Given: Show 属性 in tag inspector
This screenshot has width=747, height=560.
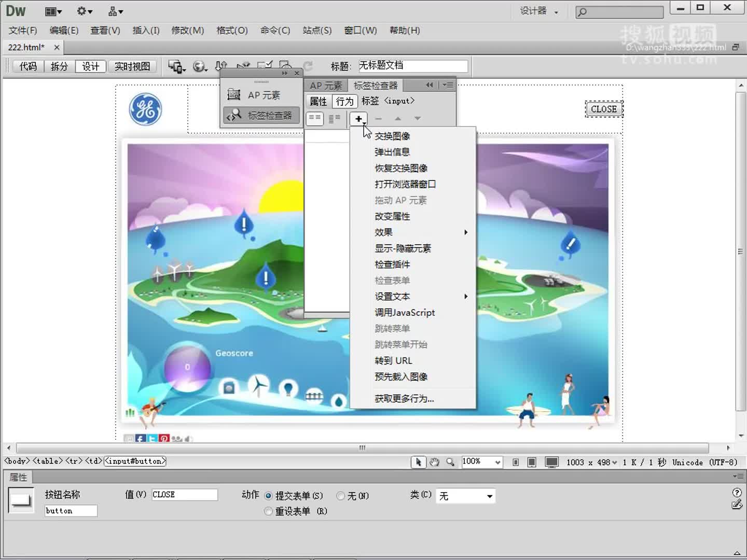Looking at the screenshot, I should click(x=319, y=101).
